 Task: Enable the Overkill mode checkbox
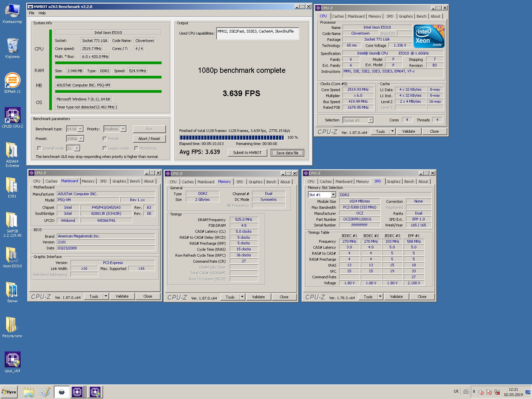39,148
